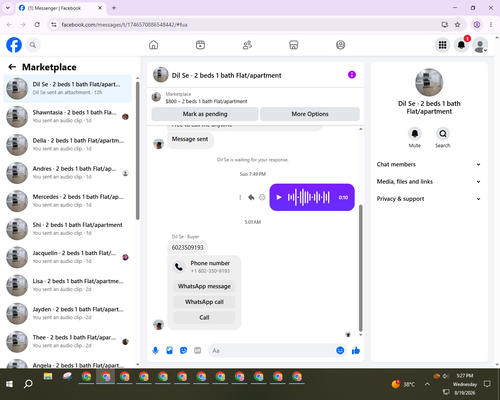Send a thumbs-up like
This screenshot has width=500, height=400.
356,350
